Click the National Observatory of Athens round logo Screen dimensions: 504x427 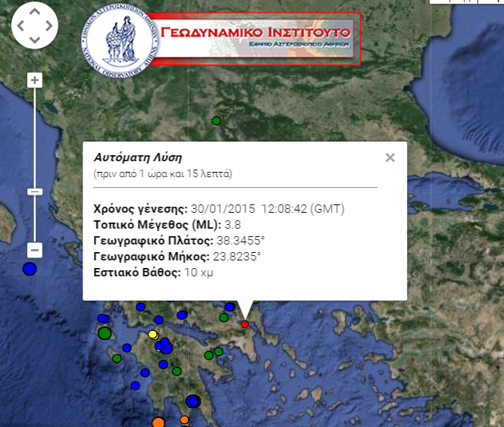(121, 41)
